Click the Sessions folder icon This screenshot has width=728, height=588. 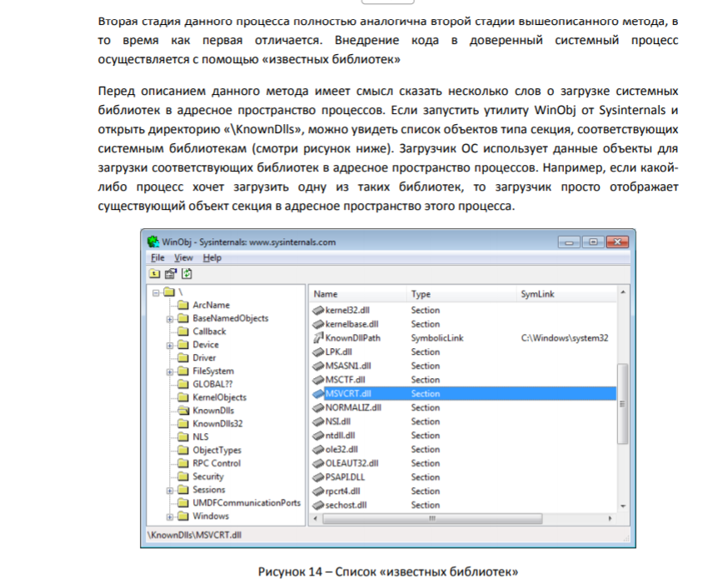[183, 490]
